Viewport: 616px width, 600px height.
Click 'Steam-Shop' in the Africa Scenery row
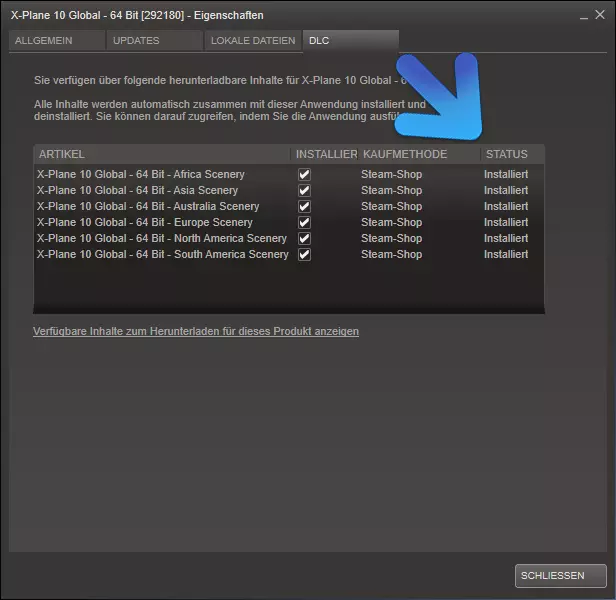pyautogui.click(x=392, y=174)
